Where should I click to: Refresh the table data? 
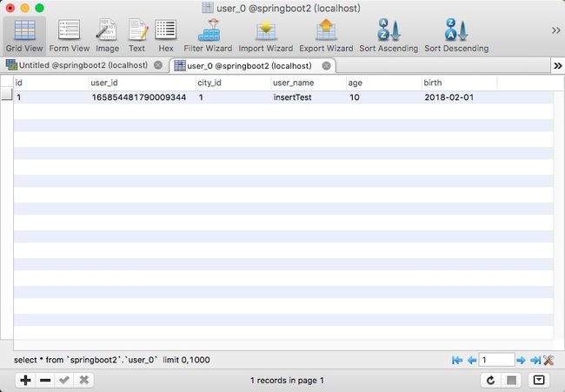[x=490, y=380]
